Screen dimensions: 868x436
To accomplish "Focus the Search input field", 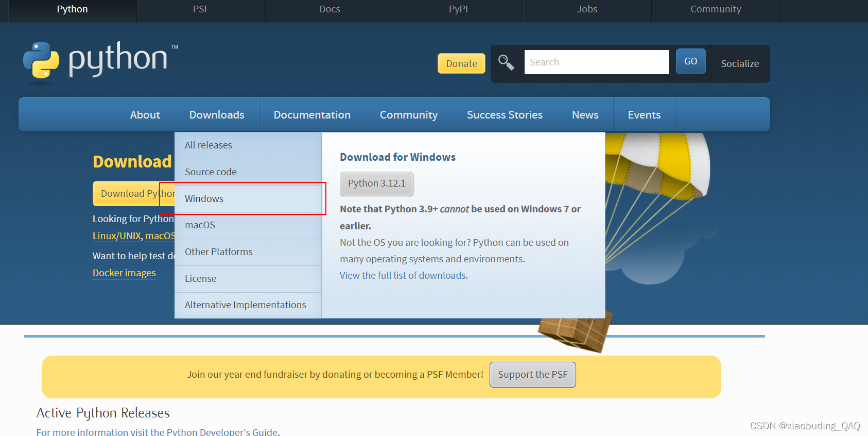I will tap(596, 62).
